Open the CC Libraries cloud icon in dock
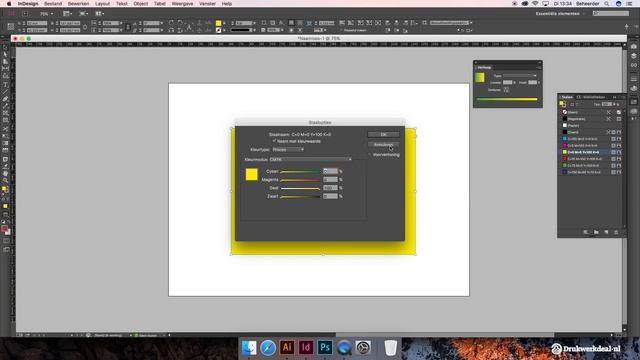This screenshot has height=360, width=640. coord(633,111)
